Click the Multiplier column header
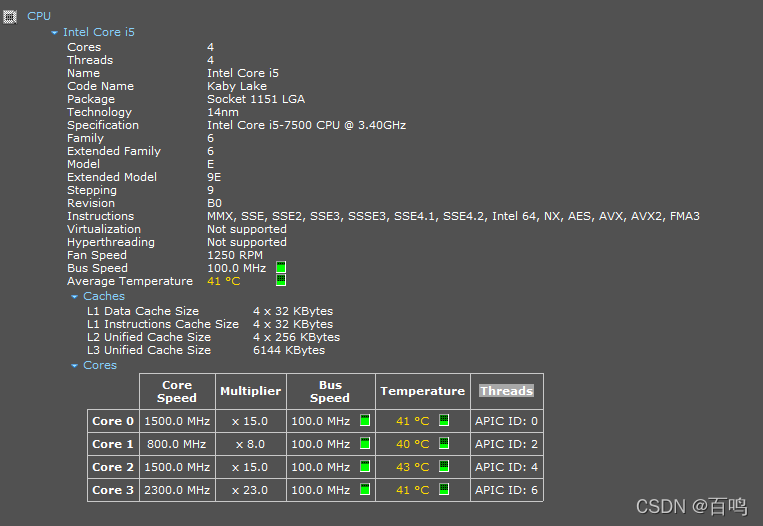The image size is (763, 526). [x=251, y=391]
